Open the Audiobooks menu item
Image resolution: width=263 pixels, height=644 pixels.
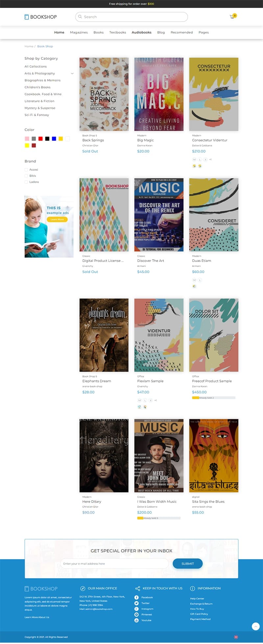click(142, 32)
